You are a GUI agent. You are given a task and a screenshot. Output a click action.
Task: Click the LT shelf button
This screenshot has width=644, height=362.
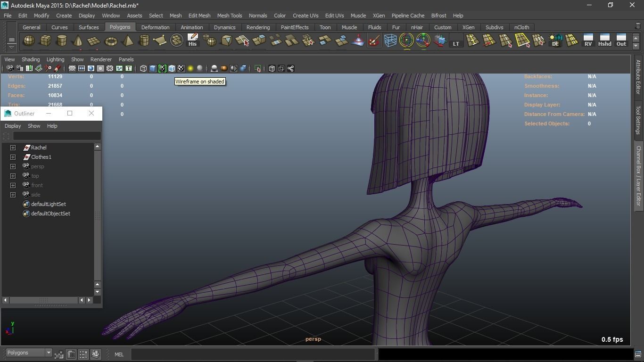(456, 41)
